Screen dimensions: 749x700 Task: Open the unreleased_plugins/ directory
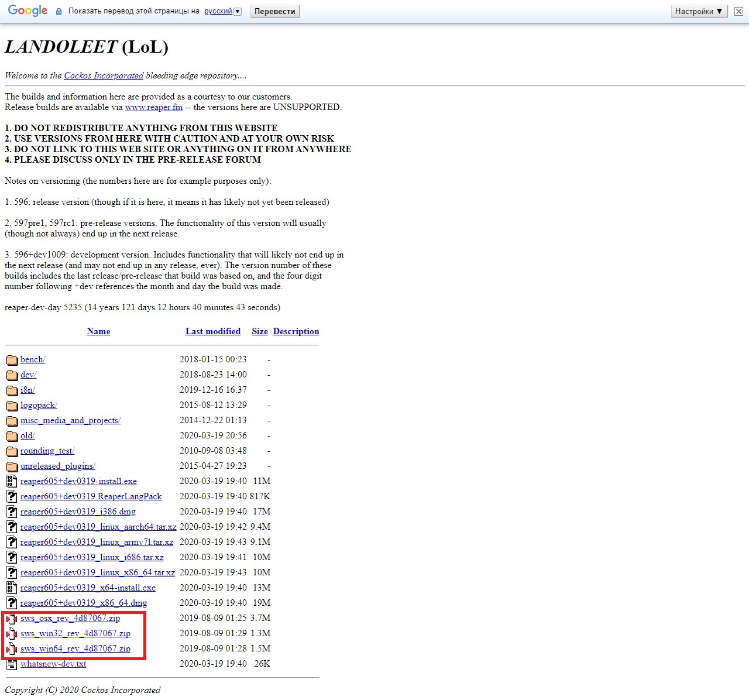point(58,466)
